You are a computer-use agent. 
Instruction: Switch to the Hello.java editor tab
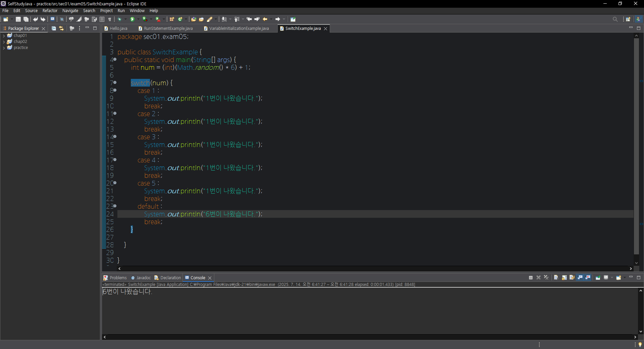(118, 29)
